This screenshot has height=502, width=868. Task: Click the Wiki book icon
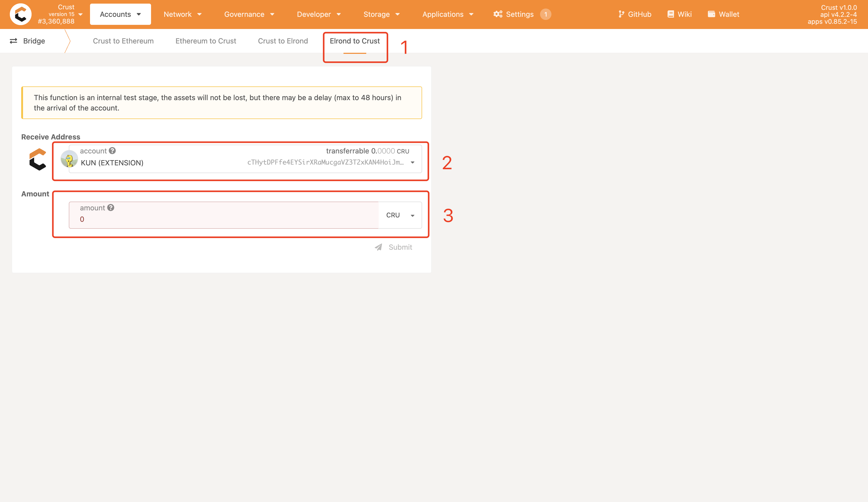click(x=670, y=14)
